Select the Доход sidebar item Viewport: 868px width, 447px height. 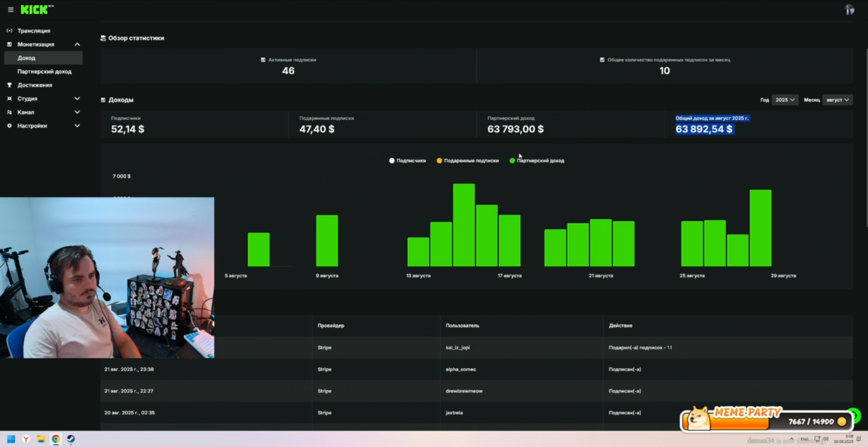click(x=26, y=58)
